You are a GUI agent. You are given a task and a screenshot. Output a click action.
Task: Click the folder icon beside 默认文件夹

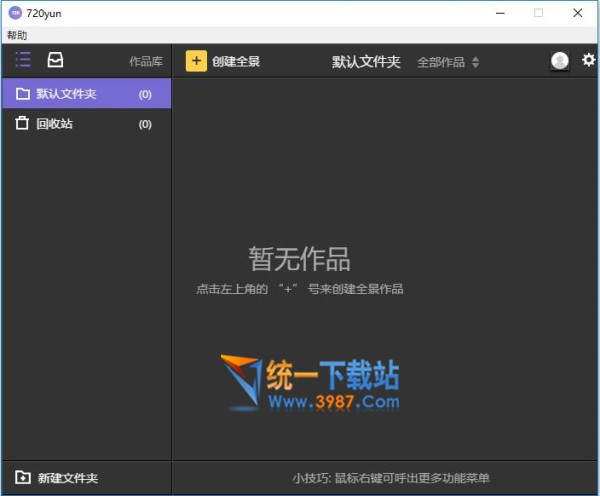(x=22, y=94)
